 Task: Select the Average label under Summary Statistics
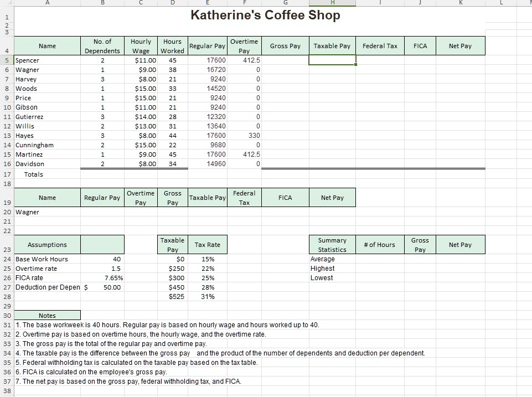(x=332, y=259)
